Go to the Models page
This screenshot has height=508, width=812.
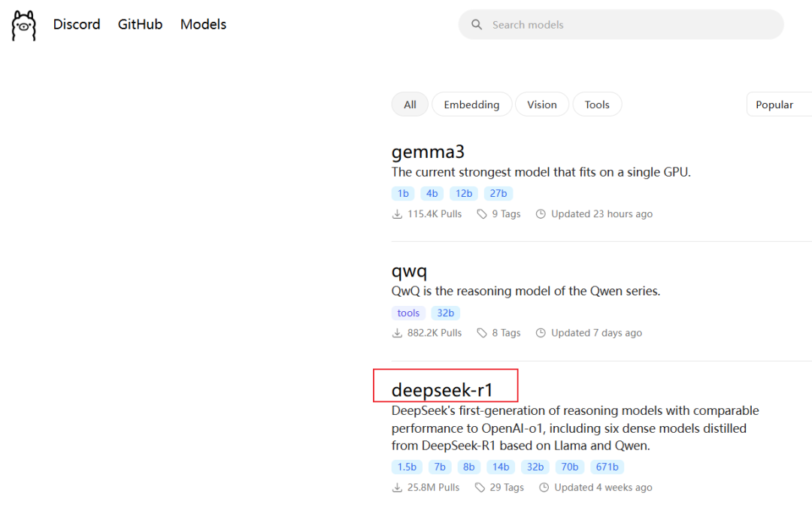pyautogui.click(x=203, y=24)
